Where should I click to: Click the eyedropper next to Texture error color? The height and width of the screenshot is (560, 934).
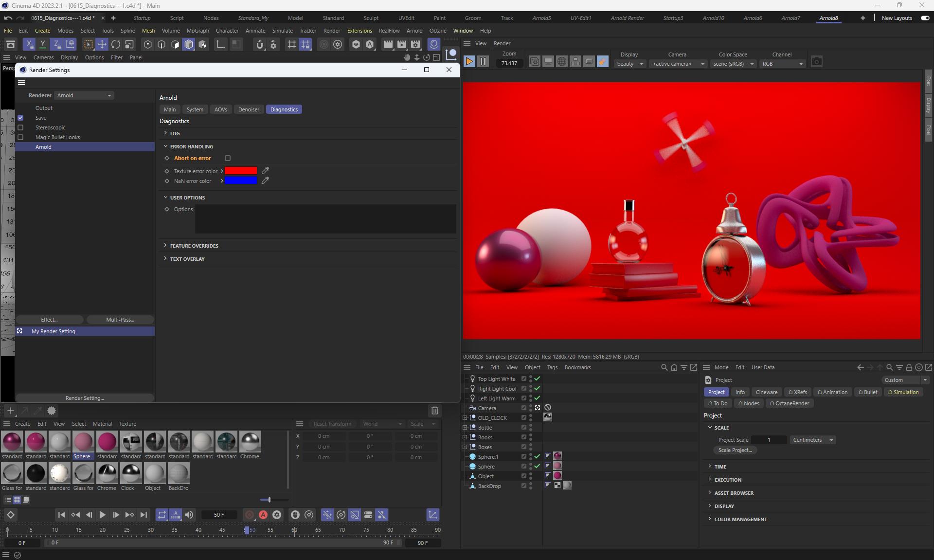click(265, 171)
